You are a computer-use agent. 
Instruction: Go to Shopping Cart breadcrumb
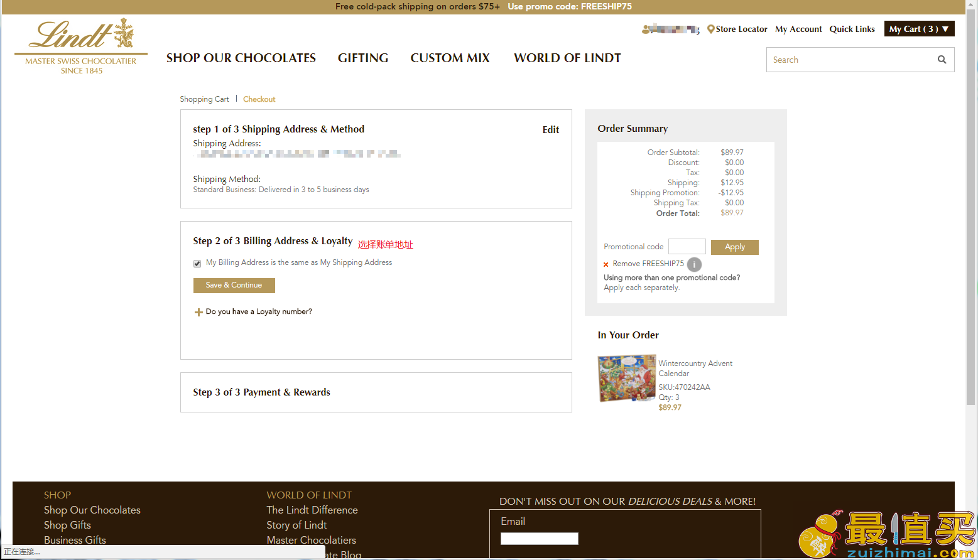pos(204,99)
